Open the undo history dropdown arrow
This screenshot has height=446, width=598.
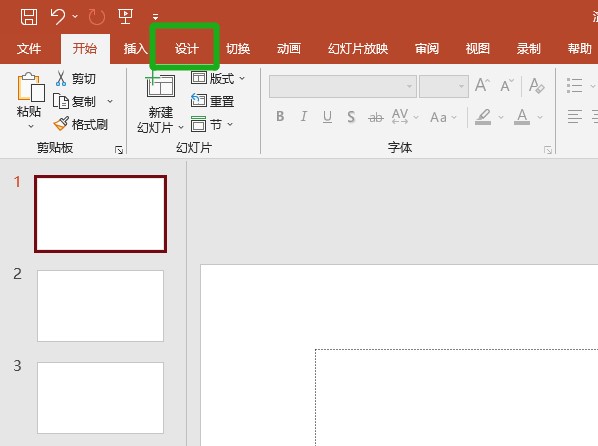pos(75,16)
